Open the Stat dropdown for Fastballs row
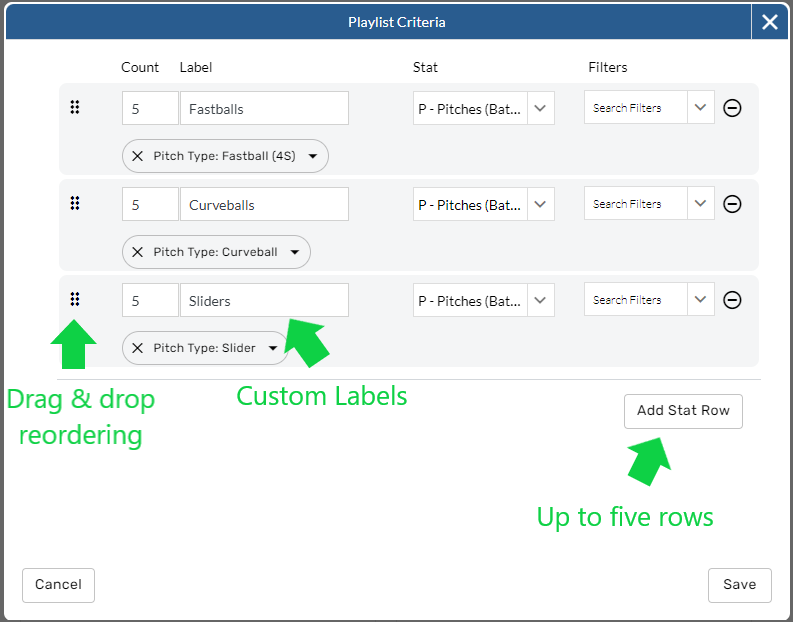Image resolution: width=793 pixels, height=622 pixels. (541, 108)
